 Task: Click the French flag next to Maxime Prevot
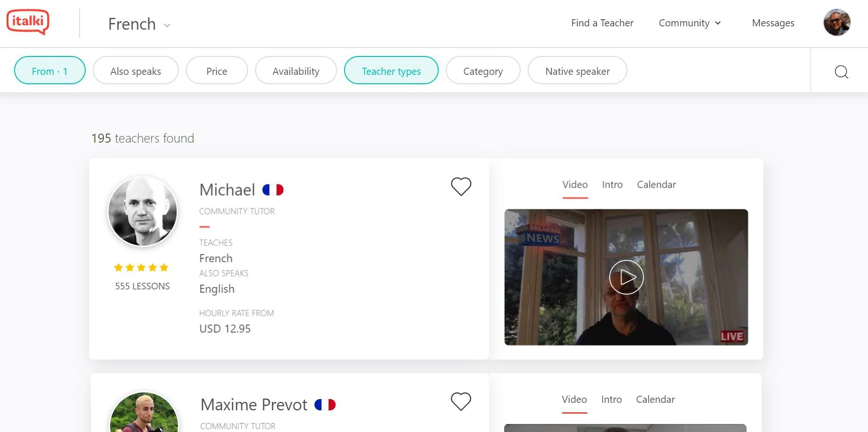pyautogui.click(x=325, y=405)
